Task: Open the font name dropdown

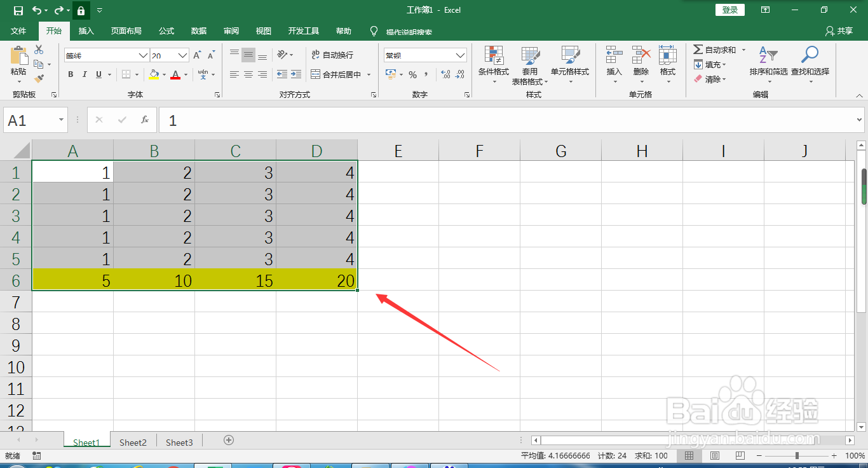Action: tap(143, 55)
